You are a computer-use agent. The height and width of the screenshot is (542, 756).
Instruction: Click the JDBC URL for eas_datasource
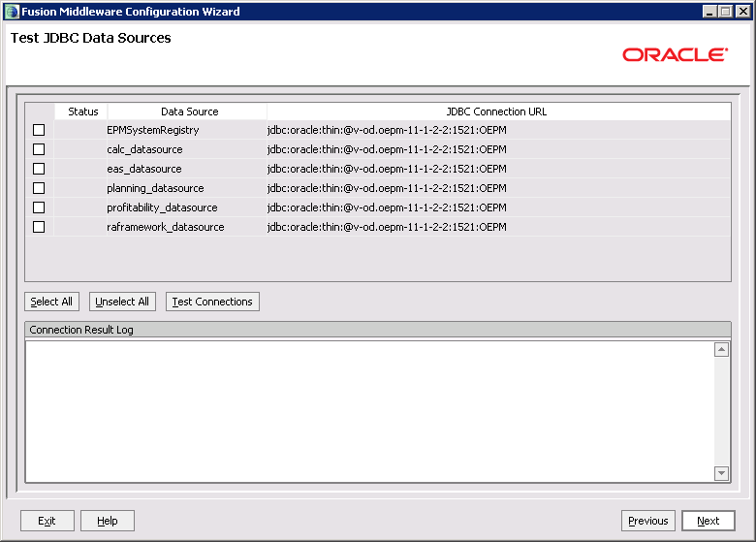[387, 169]
